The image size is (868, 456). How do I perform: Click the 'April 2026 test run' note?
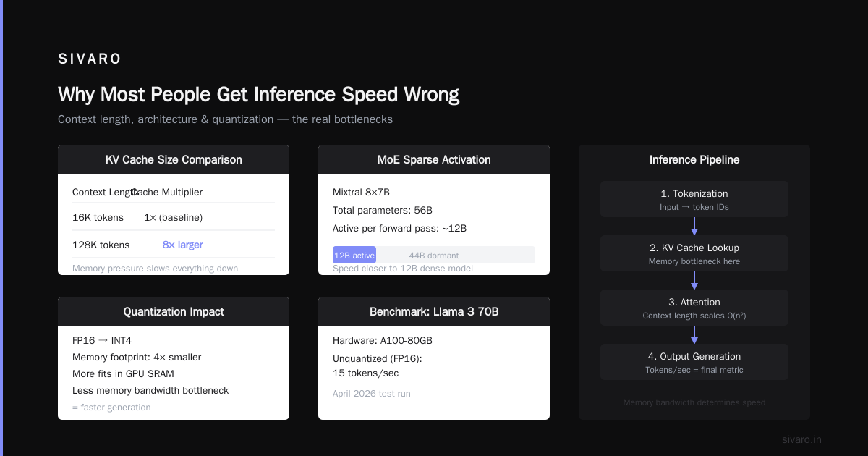pos(372,394)
